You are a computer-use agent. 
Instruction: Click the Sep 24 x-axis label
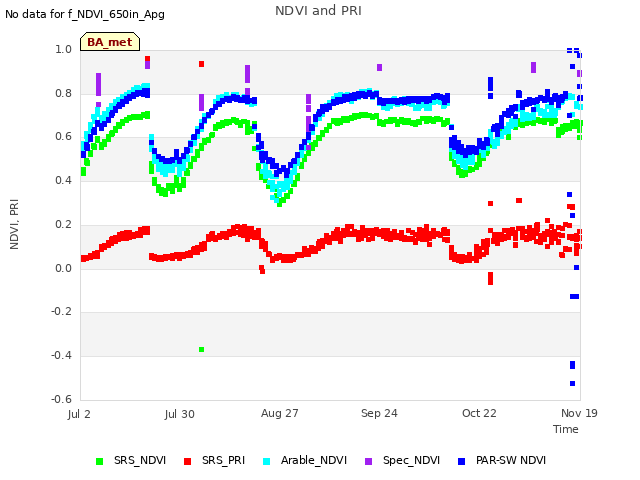(379, 413)
